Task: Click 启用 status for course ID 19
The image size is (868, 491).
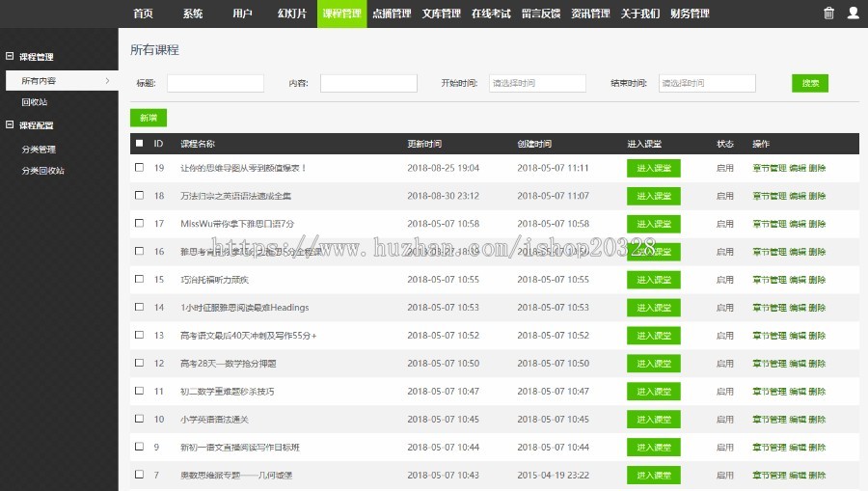Action: (724, 168)
